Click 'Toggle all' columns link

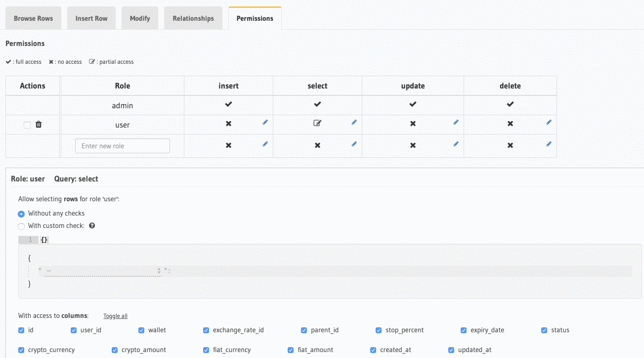(115, 316)
